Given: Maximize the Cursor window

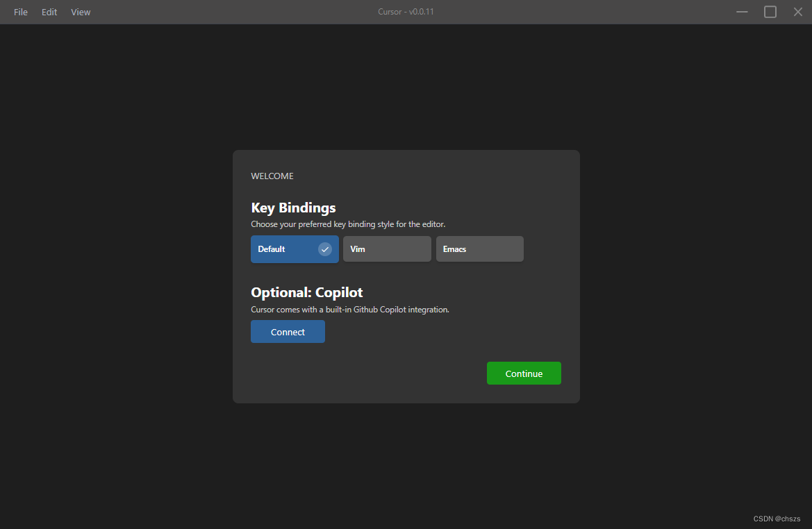Looking at the screenshot, I should (770, 12).
